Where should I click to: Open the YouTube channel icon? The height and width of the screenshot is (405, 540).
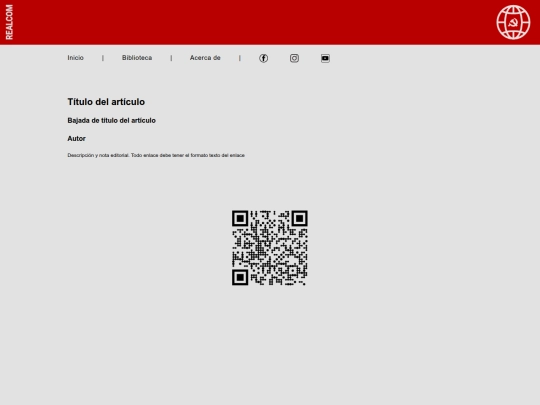point(325,58)
